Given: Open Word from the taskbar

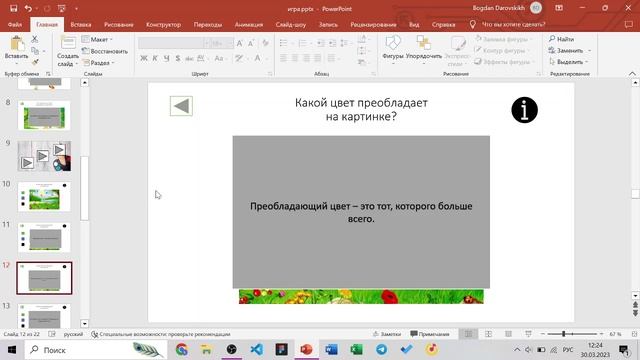Looking at the screenshot, I should pyautogui.click(x=331, y=349).
